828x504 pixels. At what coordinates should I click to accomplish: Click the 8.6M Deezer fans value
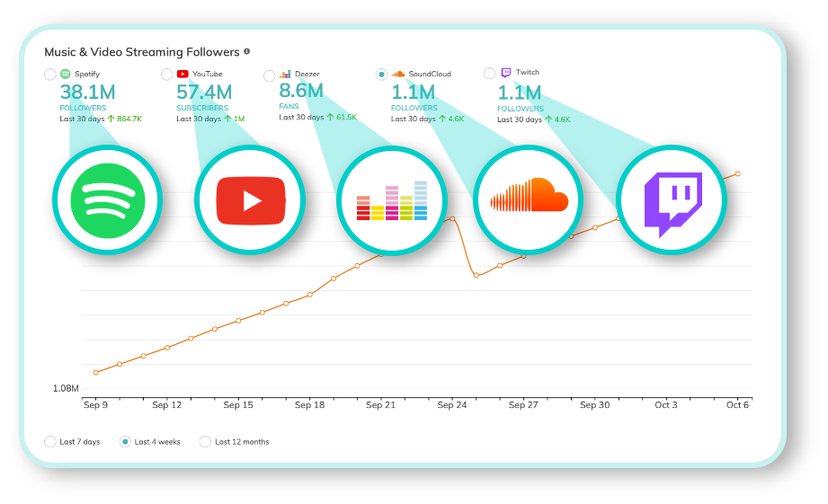[301, 91]
